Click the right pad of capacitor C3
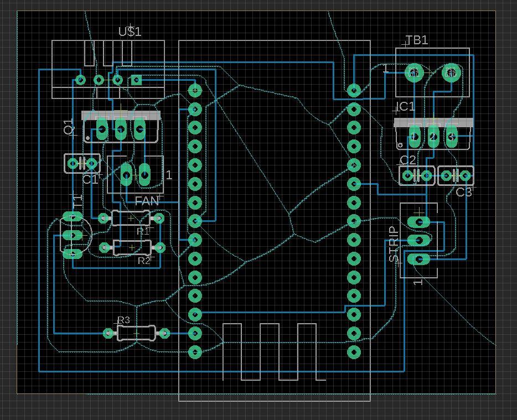Viewport: 517px width, 420px height. click(465, 176)
